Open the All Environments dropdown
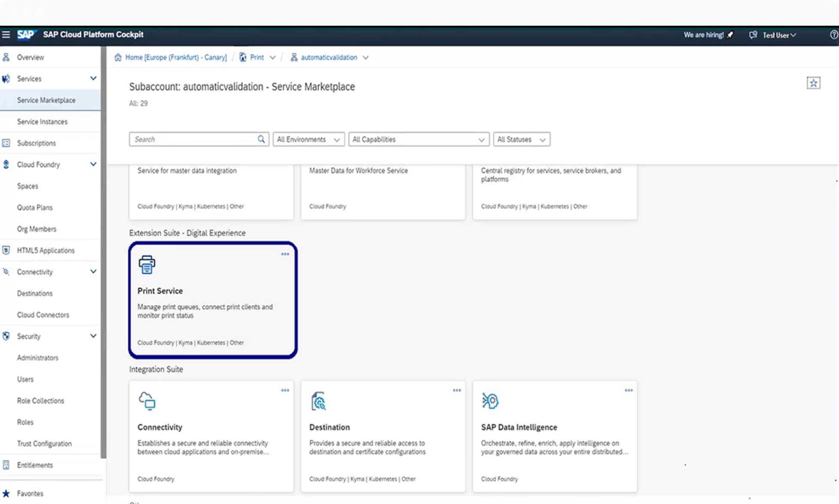 (308, 139)
